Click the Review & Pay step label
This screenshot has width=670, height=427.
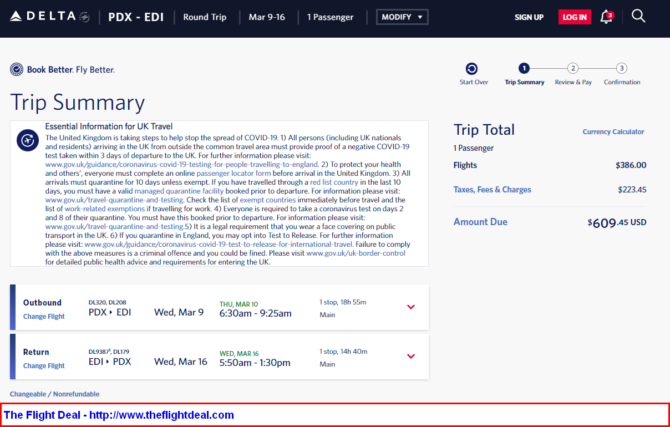point(573,82)
